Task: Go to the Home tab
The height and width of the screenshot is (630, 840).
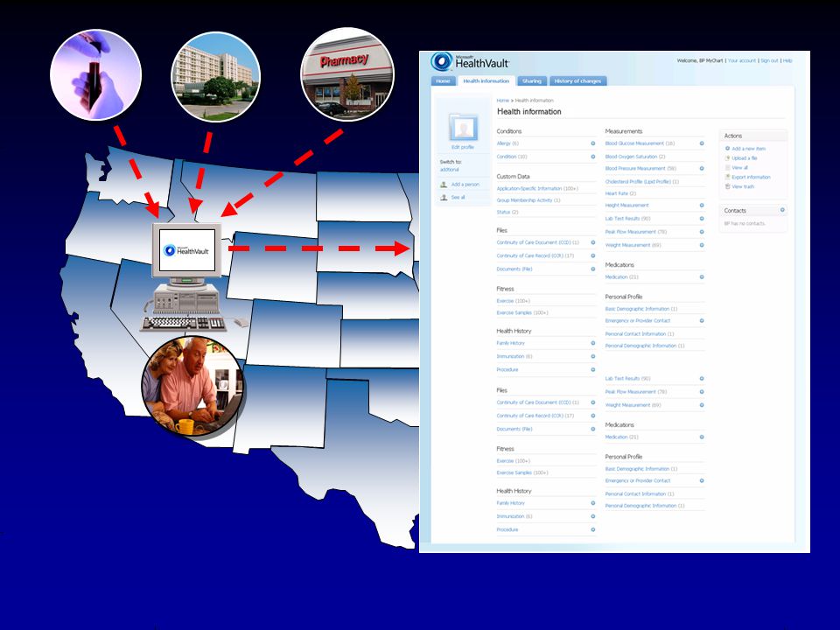Action: pos(443,80)
